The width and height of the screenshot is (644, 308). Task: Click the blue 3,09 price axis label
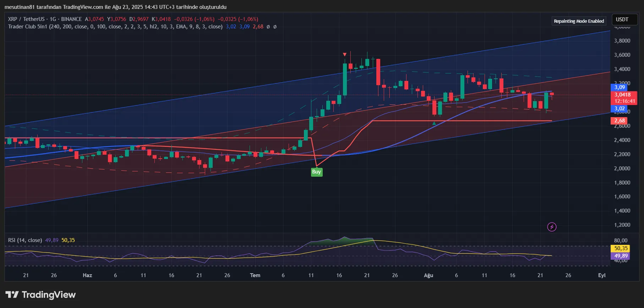pyautogui.click(x=620, y=87)
